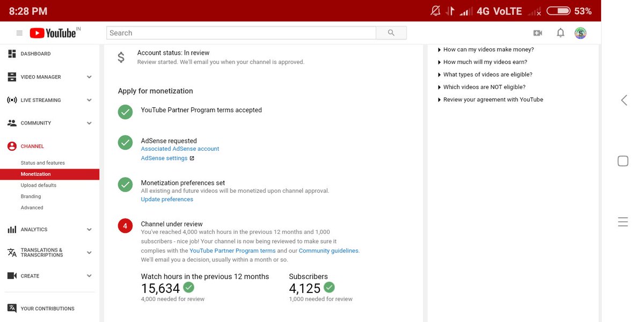Expand 'Which videos are NOT eligible?'

[481, 87]
